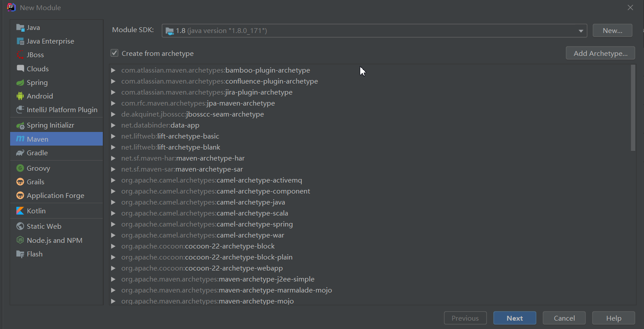Select cocoon-22-archetype-block row
Image resolution: width=644 pixels, height=329 pixels.
[370, 246]
